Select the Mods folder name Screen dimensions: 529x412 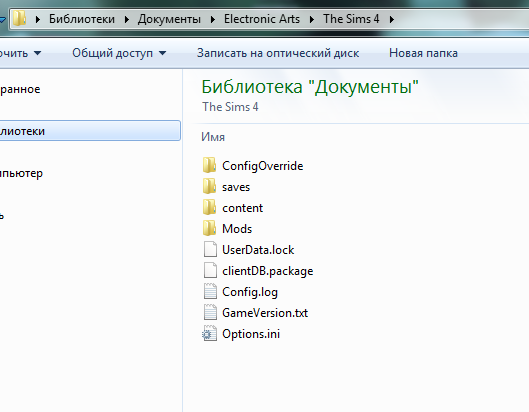(237, 229)
